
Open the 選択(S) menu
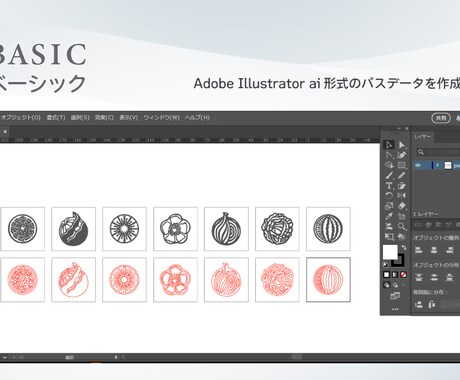coord(80,117)
